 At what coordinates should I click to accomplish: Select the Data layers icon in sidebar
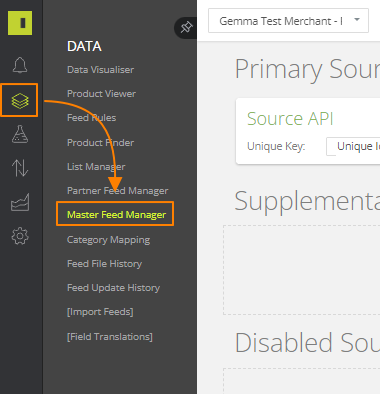pos(20,100)
